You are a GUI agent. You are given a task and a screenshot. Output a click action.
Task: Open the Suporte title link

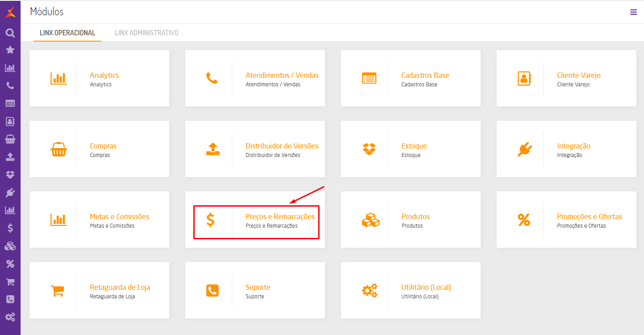pos(258,287)
